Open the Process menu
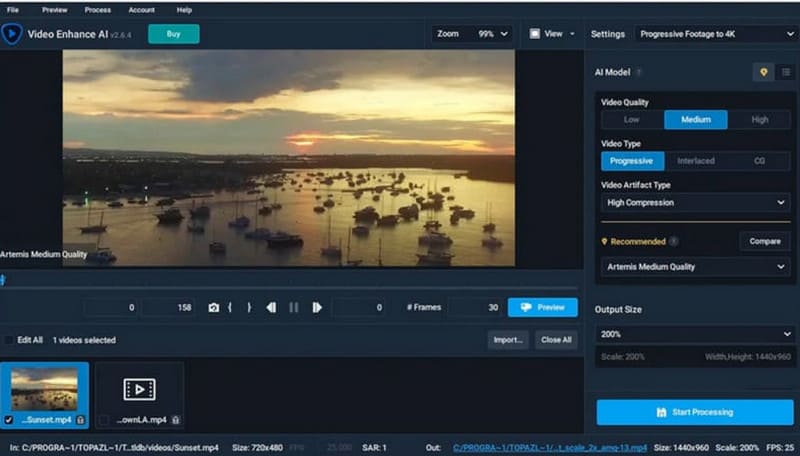Screen dimensions: 800x456 [98, 10]
